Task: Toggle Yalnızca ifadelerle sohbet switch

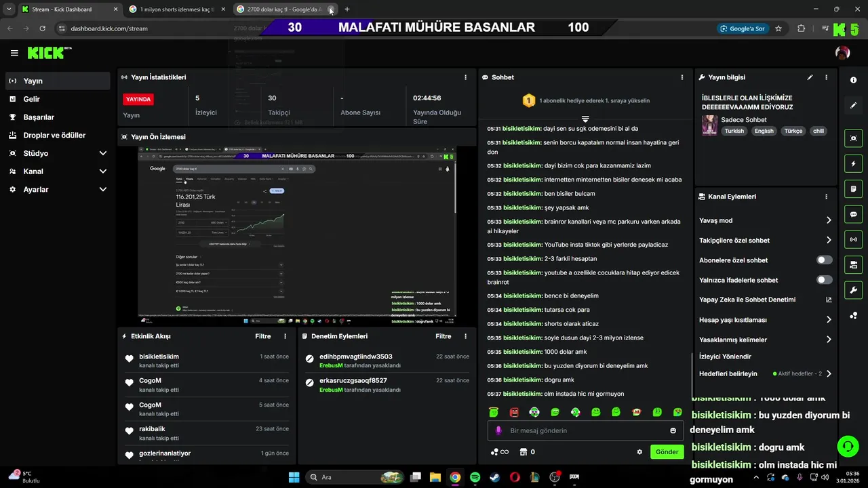Action: 824,280
